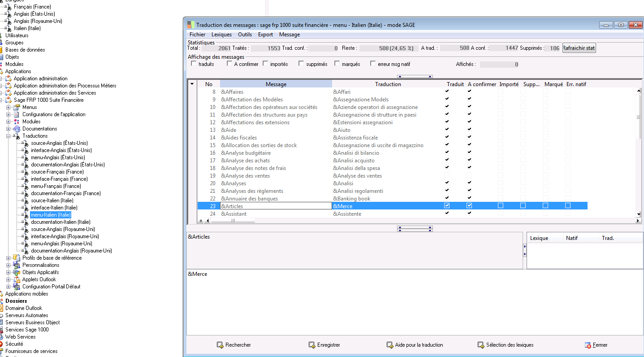Sort by the Message column header
This screenshot has width=644, height=357.
click(276, 84)
